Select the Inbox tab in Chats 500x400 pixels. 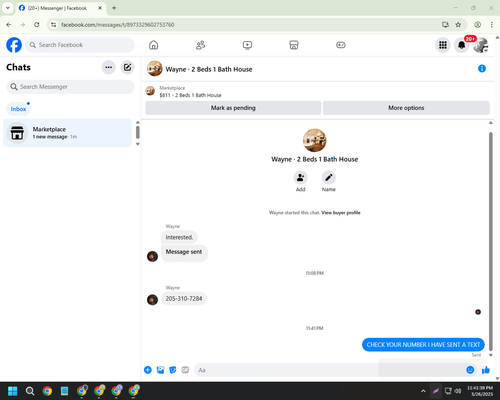click(18, 109)
